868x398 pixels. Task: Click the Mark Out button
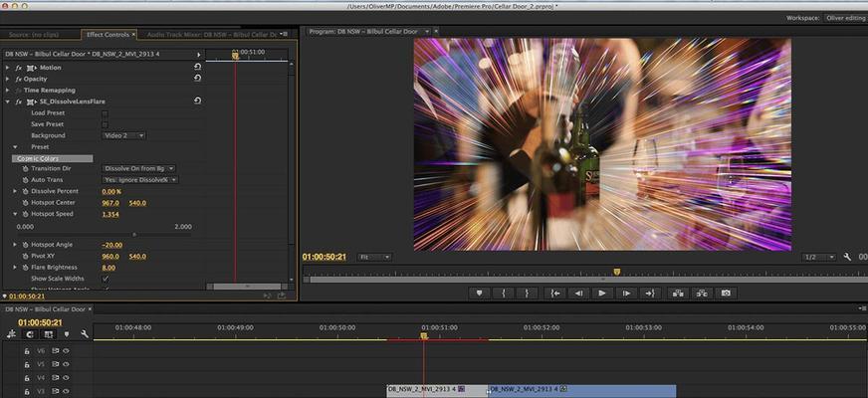(527, 294)
